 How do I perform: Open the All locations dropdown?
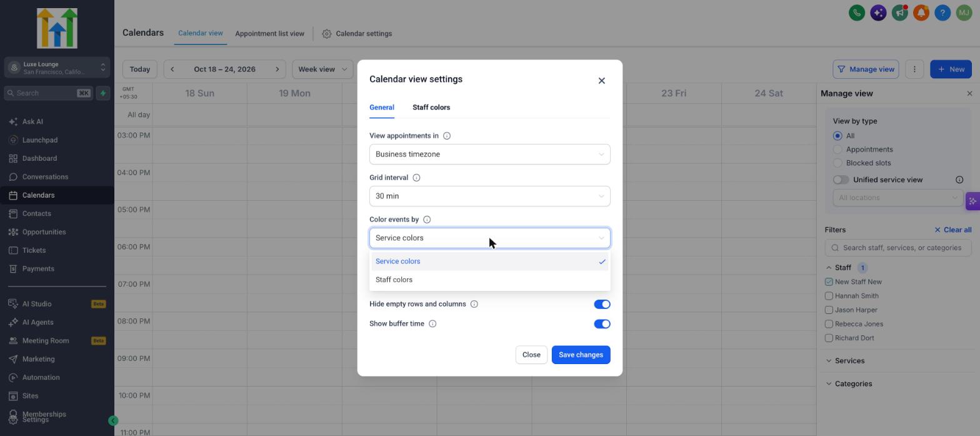tap(897, 198)
